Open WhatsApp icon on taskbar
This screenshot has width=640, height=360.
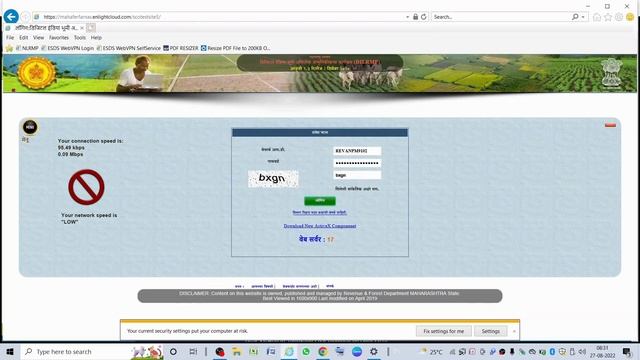coord(306,351)
